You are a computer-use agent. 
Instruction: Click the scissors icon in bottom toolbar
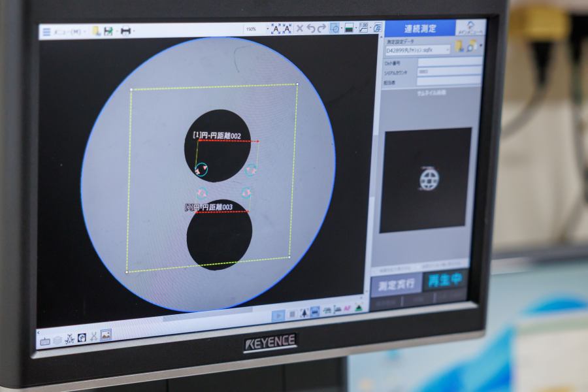point(93,336)
